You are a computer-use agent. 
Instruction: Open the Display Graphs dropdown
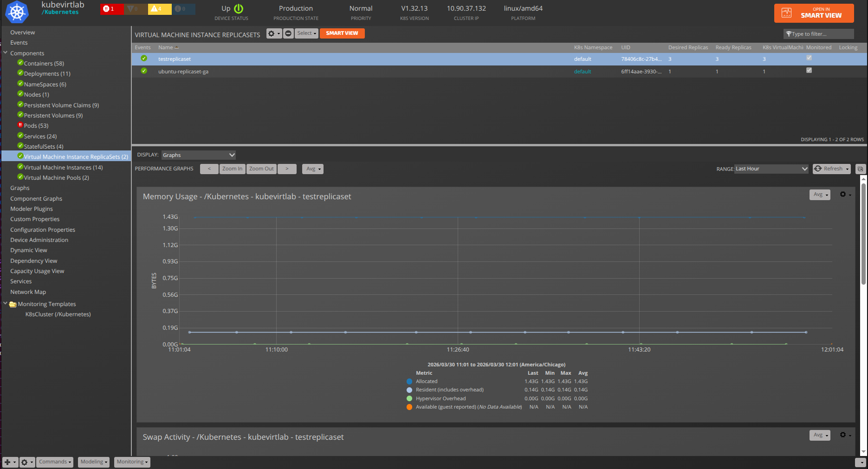point(199,155)
